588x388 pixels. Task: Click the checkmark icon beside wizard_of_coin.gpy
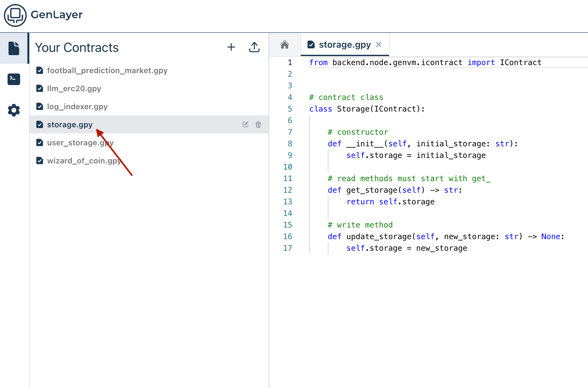point(40,161)
